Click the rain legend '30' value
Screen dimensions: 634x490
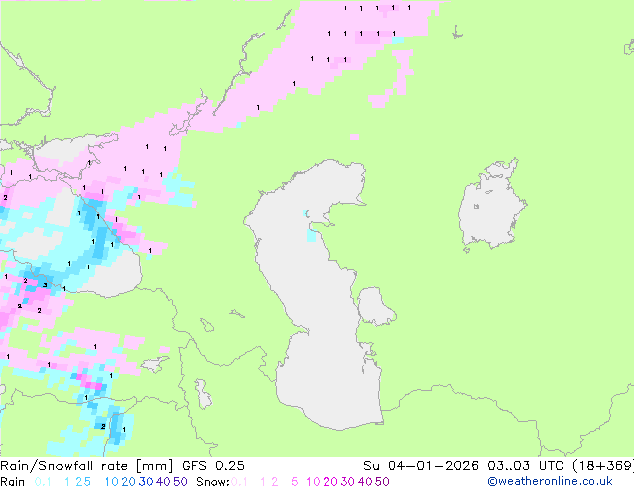146,482
